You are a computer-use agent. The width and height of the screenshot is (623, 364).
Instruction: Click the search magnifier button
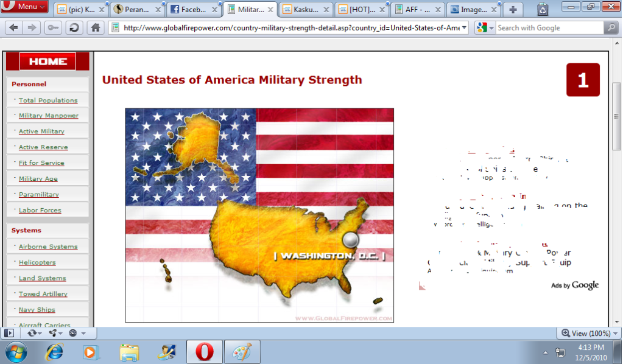click(x=611, y=28)
